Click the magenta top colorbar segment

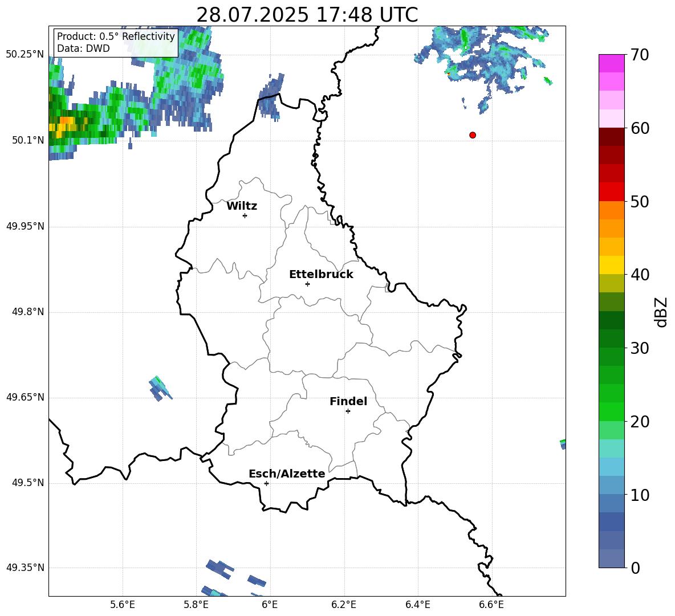(611, 63)
